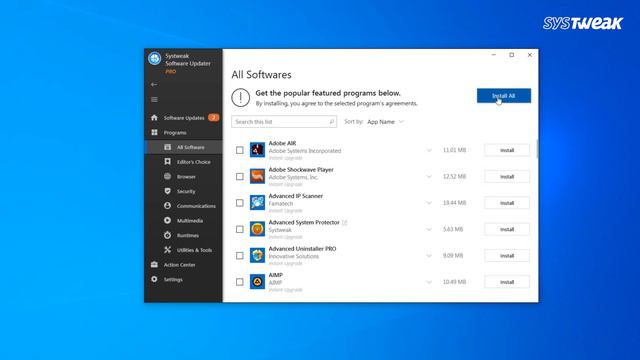
Task: Click the Browser globe icon
Action: (168, 176)
